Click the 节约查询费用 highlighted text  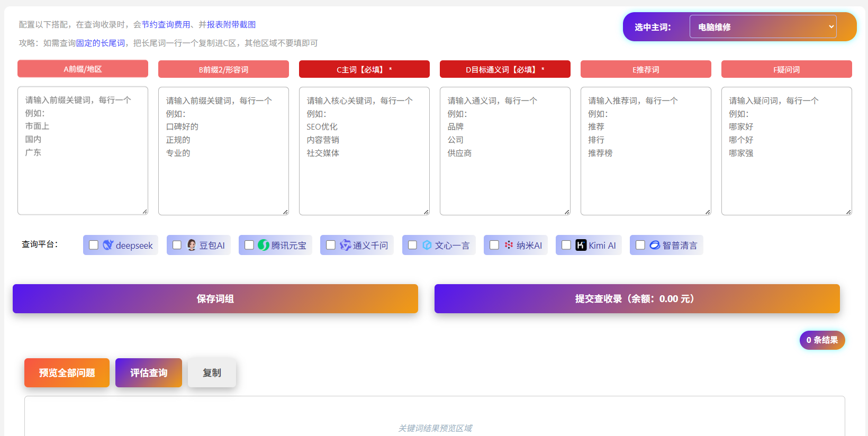coord(166,24)
